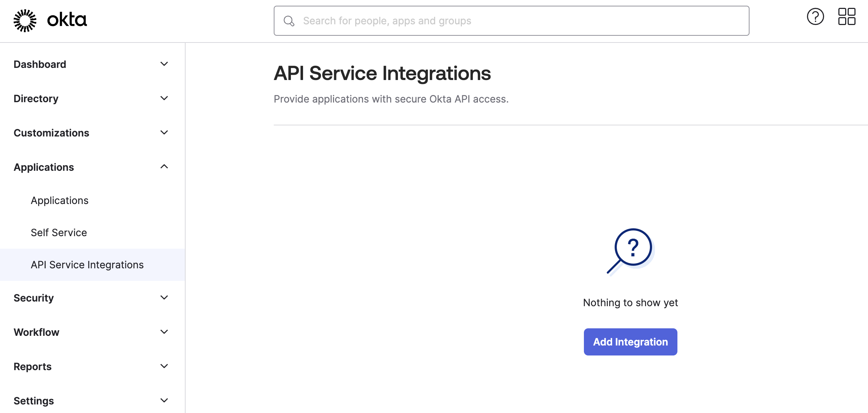Open the Workflow menu label
The image size is (868, 413).
[36, 332]
